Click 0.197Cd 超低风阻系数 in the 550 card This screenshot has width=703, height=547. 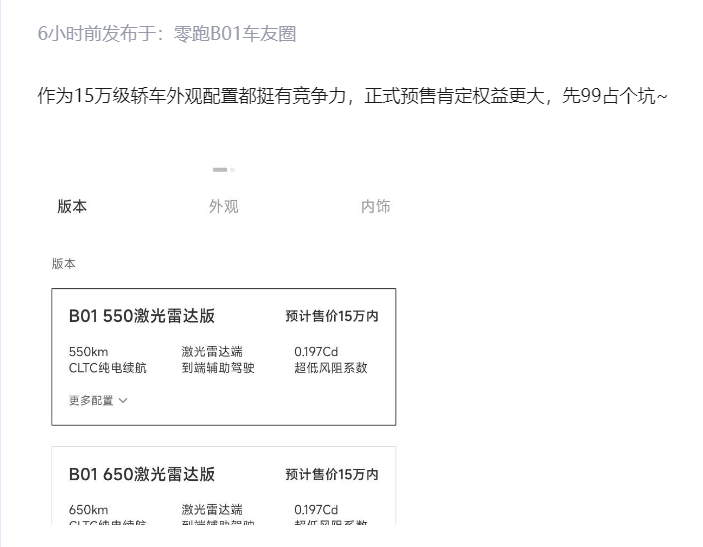[331, 360]
